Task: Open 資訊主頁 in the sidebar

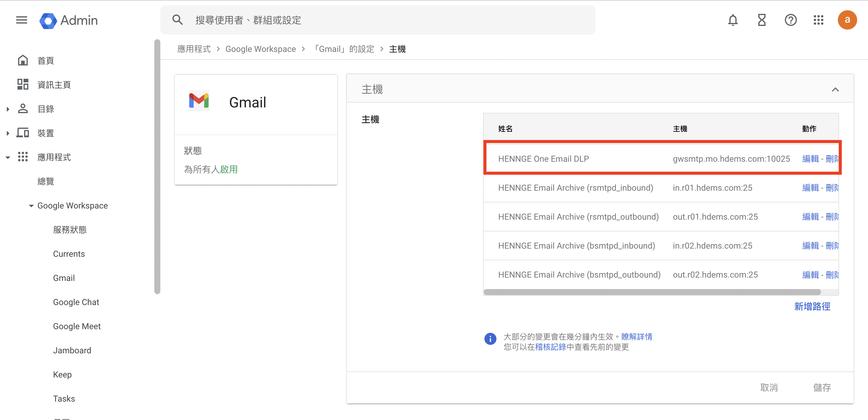Action: pos(54,85)
